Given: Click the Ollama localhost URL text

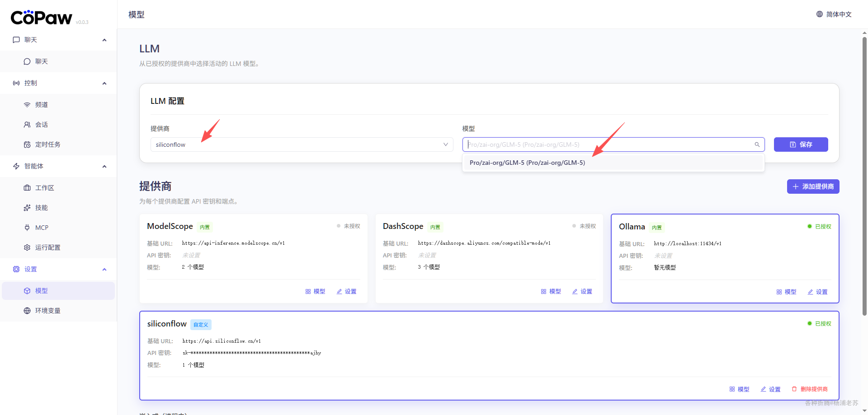Looking at the screenshot, I should pos(688,243).
